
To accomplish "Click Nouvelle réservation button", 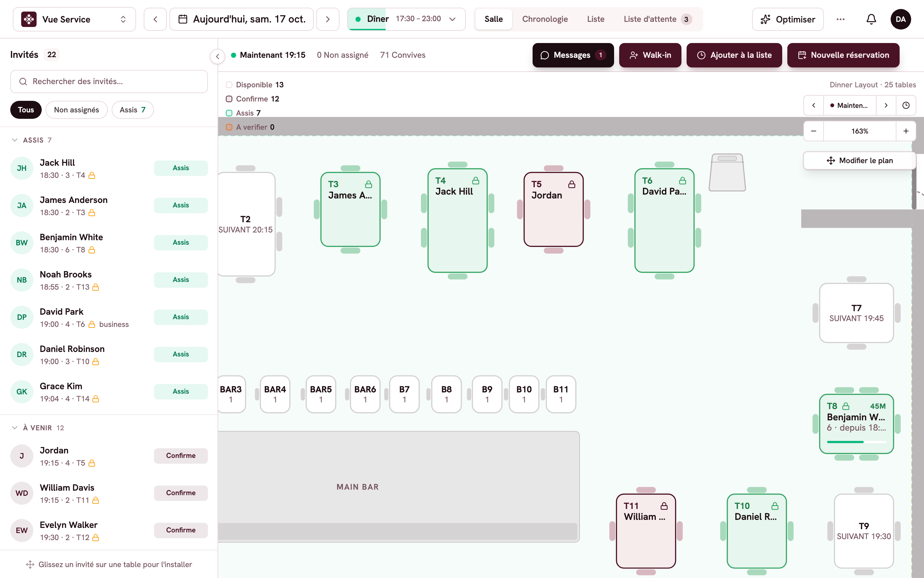I will pyautogui.click(x=843, y=55).
